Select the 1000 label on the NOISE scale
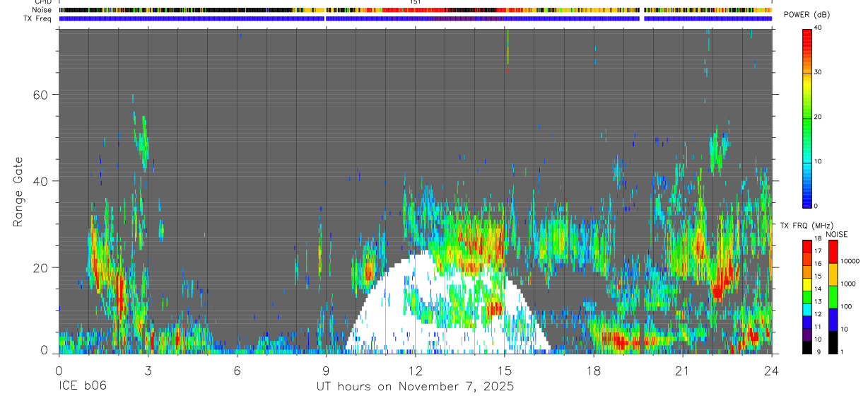Image resolution: width=868 pixels, height=401 pixels. pyautogui.click(x=848, y=284)
